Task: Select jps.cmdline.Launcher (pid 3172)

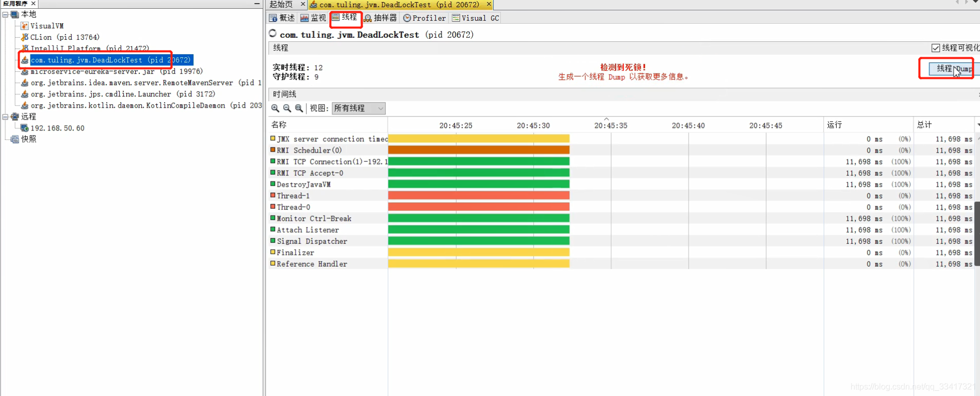Action: (x=123, y=94)
